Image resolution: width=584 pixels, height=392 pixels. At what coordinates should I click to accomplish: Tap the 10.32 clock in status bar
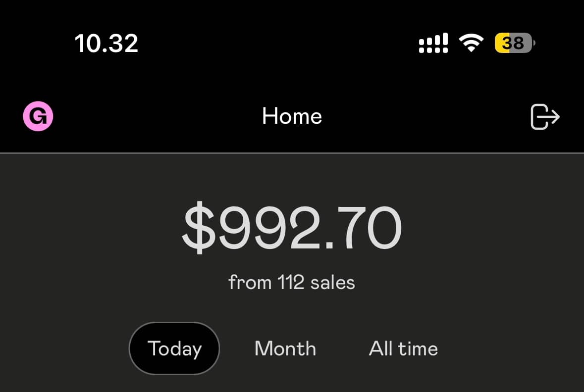[106, 44]
